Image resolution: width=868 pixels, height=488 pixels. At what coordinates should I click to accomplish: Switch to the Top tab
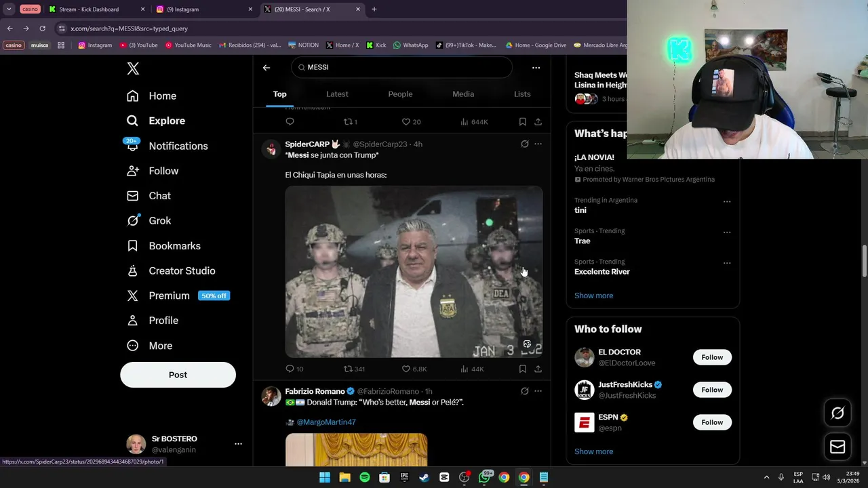tap(279, 94)
